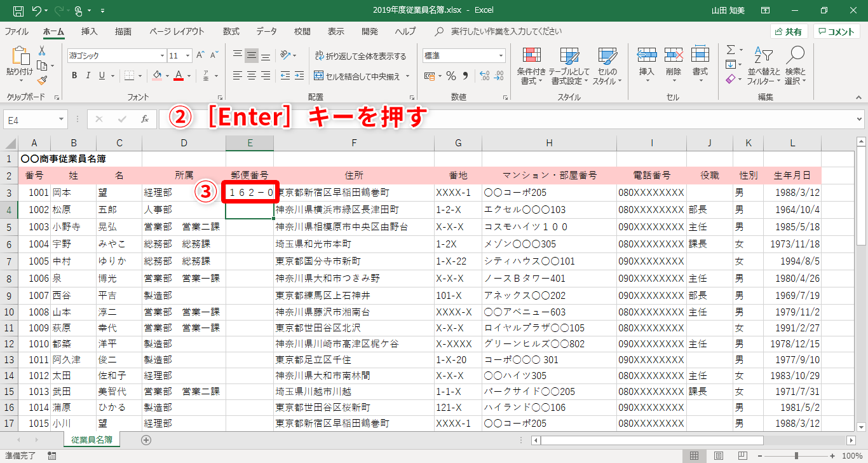868x463 pixels.
Task: Toggle italic formatting
Action: (x=88, y=76)
